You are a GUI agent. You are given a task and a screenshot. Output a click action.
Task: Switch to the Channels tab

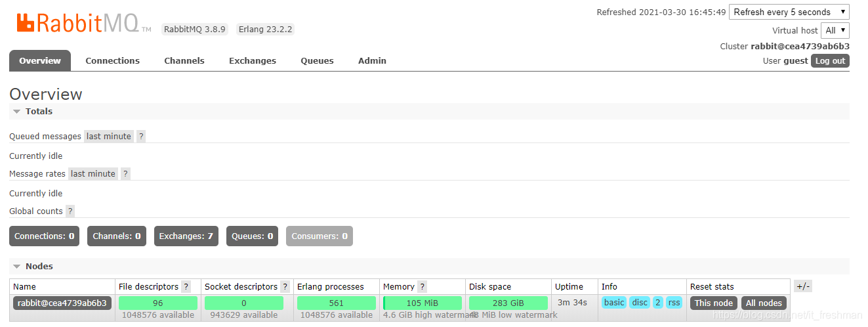point(184,60)
